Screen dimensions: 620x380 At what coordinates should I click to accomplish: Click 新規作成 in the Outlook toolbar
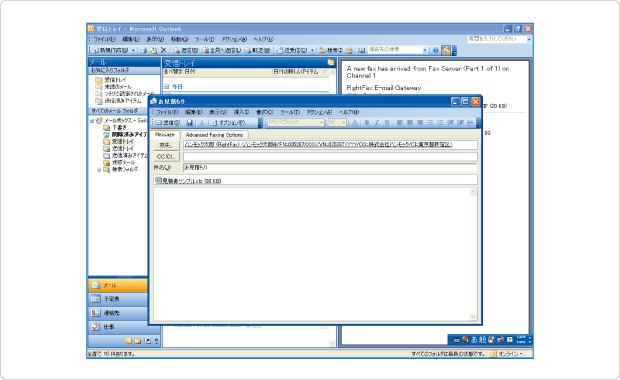point(110,50)
